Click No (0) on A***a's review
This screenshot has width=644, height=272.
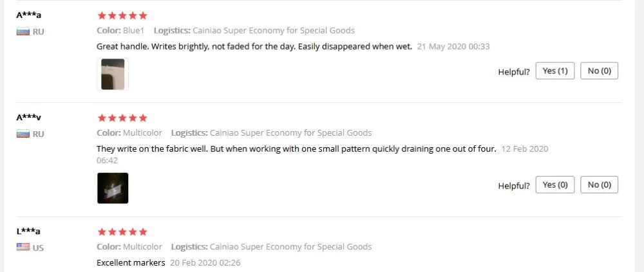599,71
